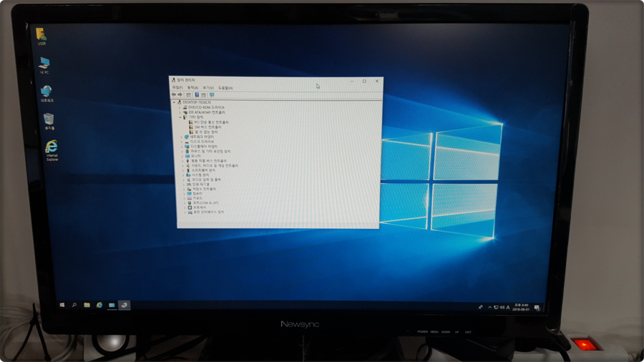
Task: Click the People icon in system tray
Action: click(480, 307)
